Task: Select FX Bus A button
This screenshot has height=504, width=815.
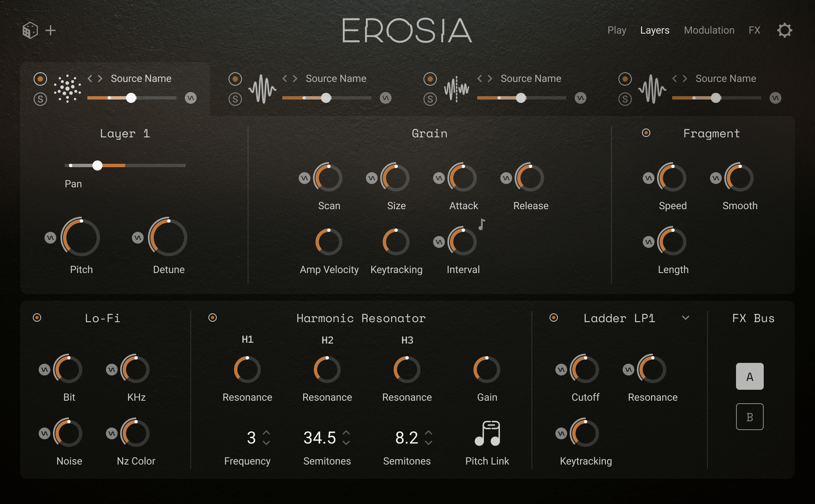Action: [x=749, y=376]
